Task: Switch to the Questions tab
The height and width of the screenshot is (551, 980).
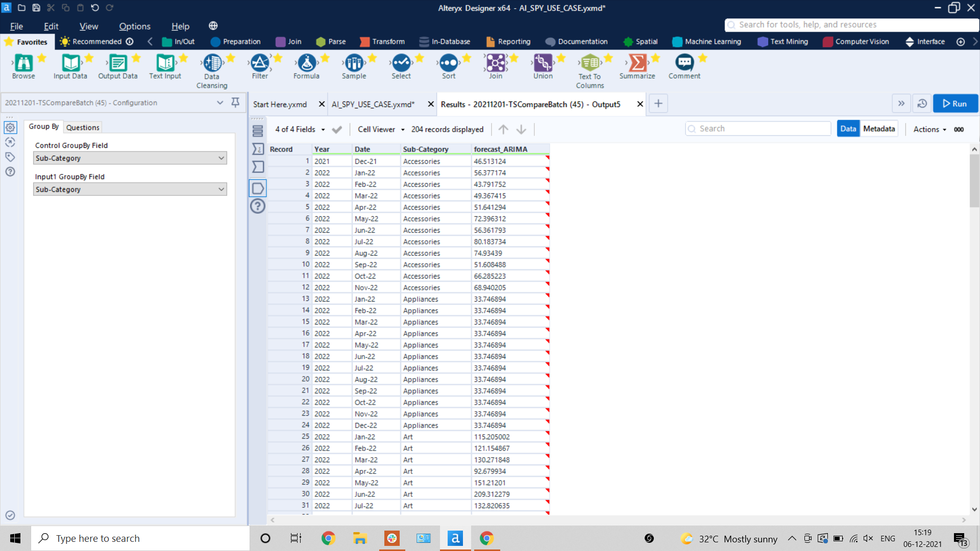Action: (82, 127)
